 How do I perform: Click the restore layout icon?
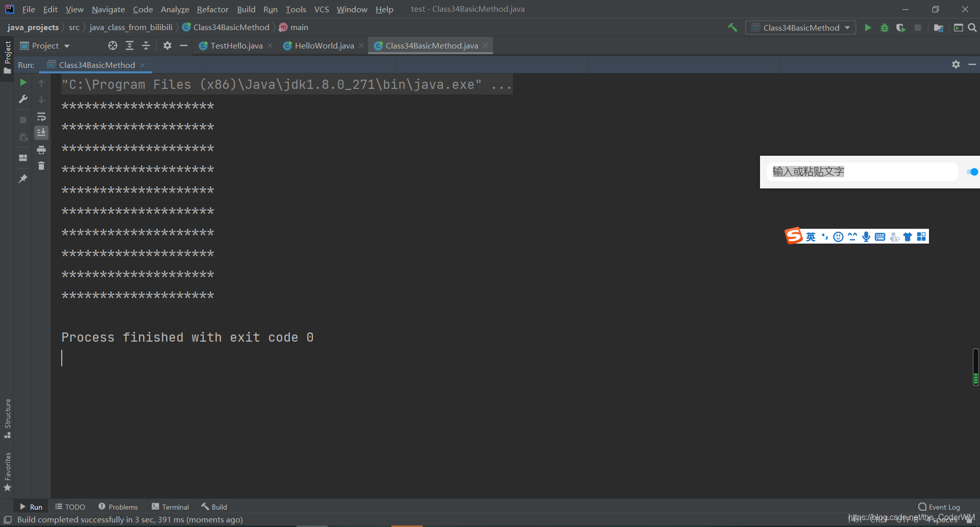pyautogui.click(x=23, y=158)
